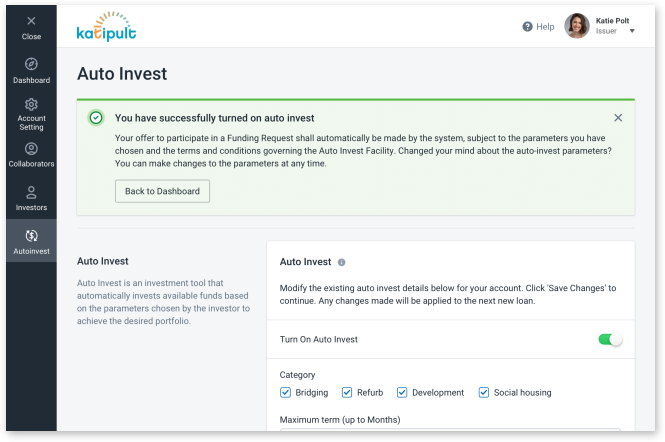Click the info icon beside Auto Invest

[341, 262]
